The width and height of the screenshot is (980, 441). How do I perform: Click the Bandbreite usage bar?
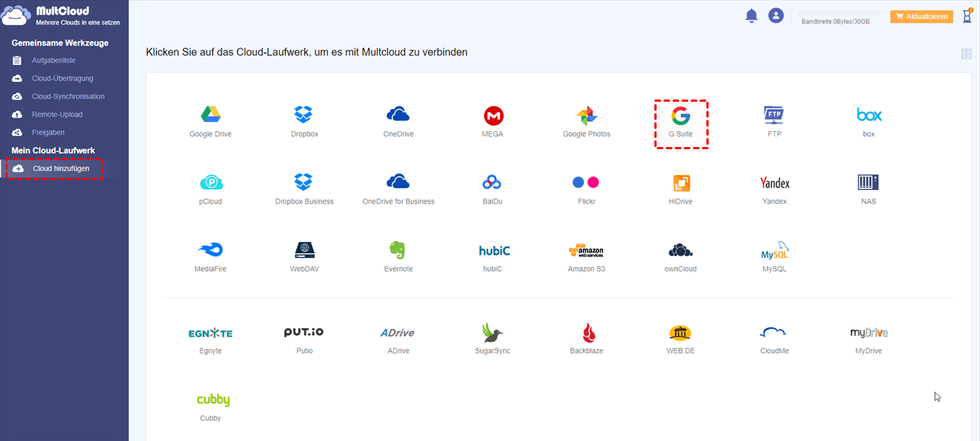point(838,13)
